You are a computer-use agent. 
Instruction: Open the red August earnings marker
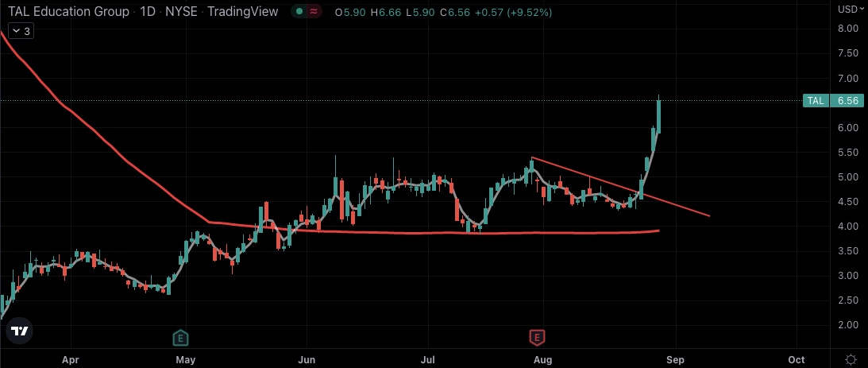[536, 337]
